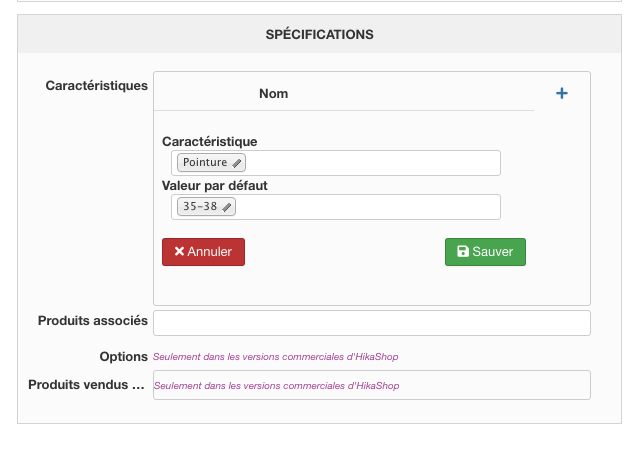Click the SPÉCIFICATIONS section header

tap(319, 35)
